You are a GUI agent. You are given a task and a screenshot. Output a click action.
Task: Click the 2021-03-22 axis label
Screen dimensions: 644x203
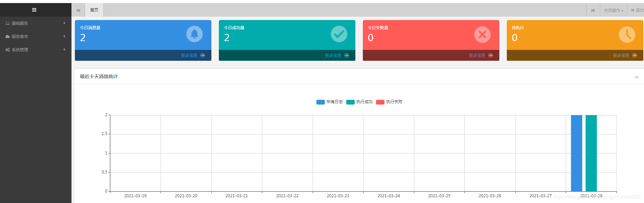point(287,196)
